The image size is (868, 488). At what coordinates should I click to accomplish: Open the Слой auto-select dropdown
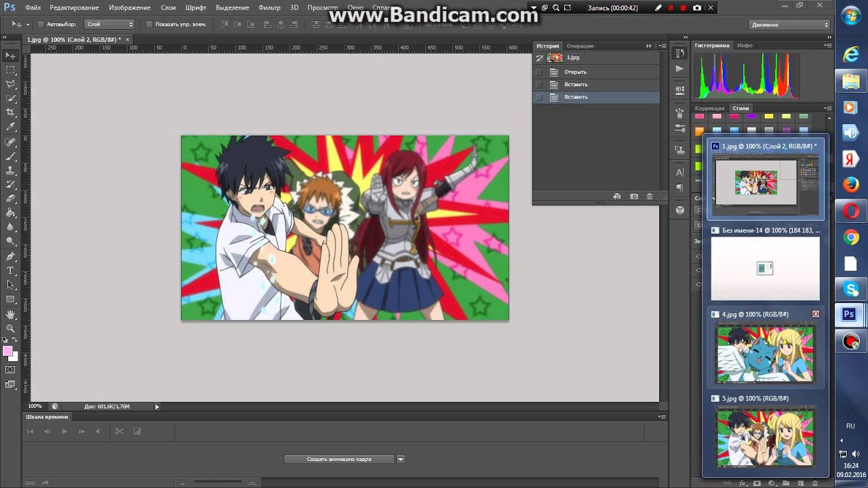[x=109, y=24]
